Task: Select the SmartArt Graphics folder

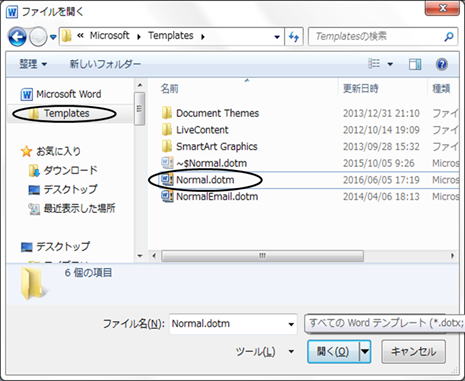Action: pyautogui.click(x=217, y=147)
